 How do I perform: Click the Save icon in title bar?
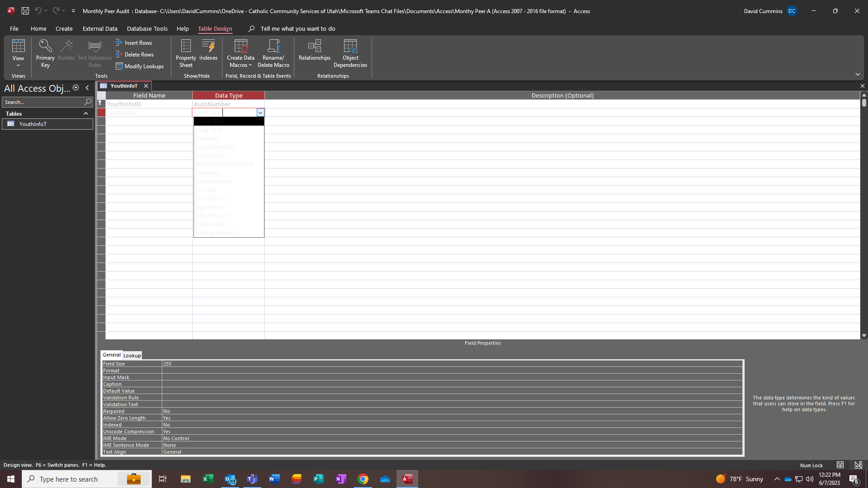tap(25, 11)
